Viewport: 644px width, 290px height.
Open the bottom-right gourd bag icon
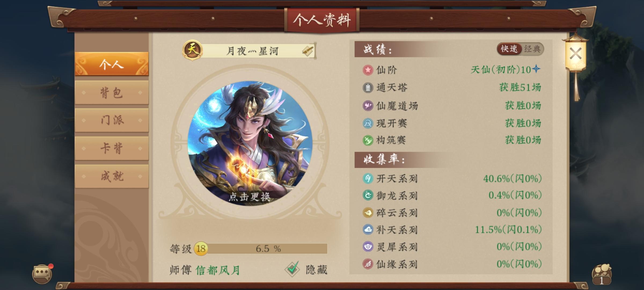[x=601, y=274]
